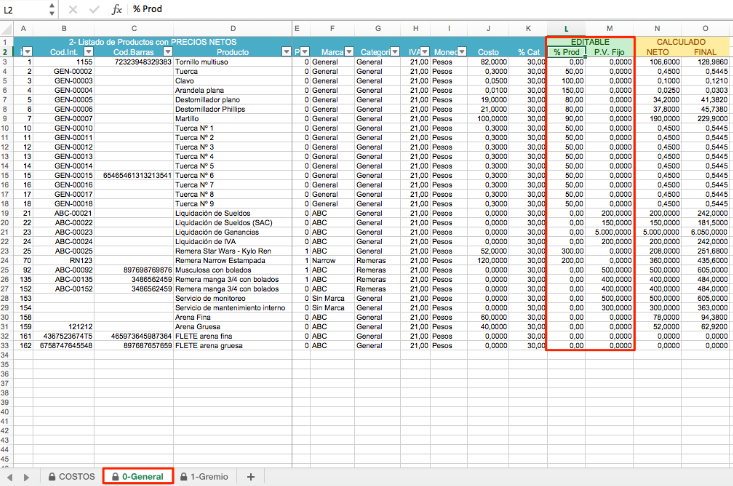Click the 'Tornillo multiuso' product cell
733x486 pixels.
click(233, 62)
